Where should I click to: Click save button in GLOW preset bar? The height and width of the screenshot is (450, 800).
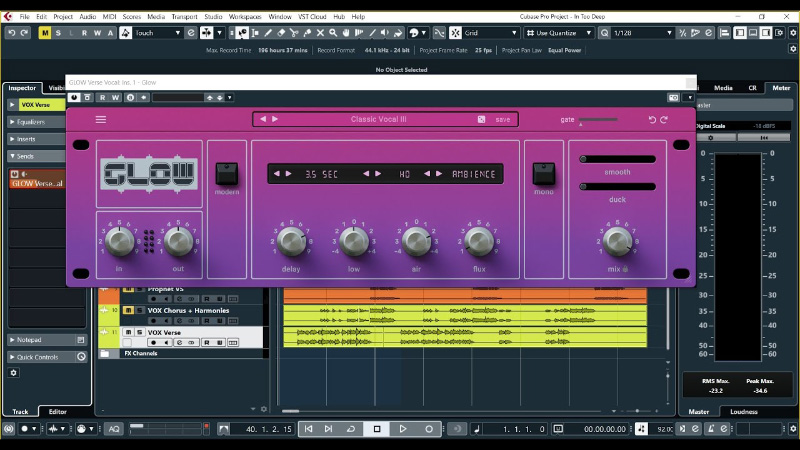point(503,119)
